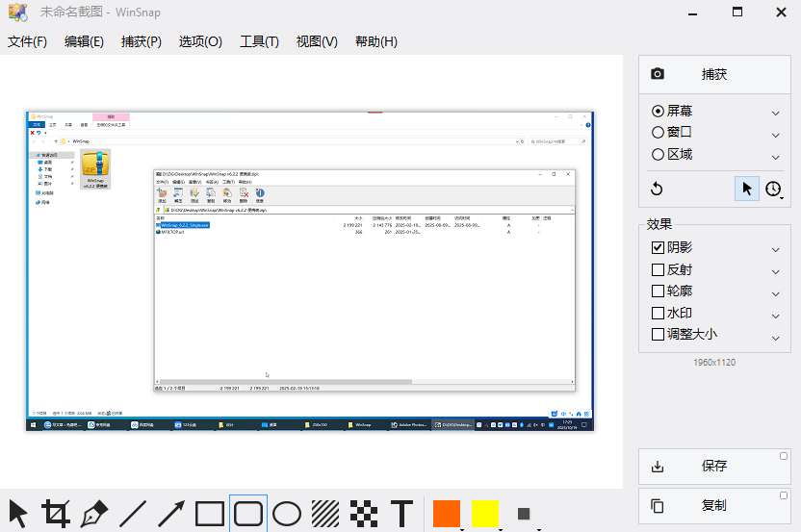Click the 保存 save button

point(714,467)
